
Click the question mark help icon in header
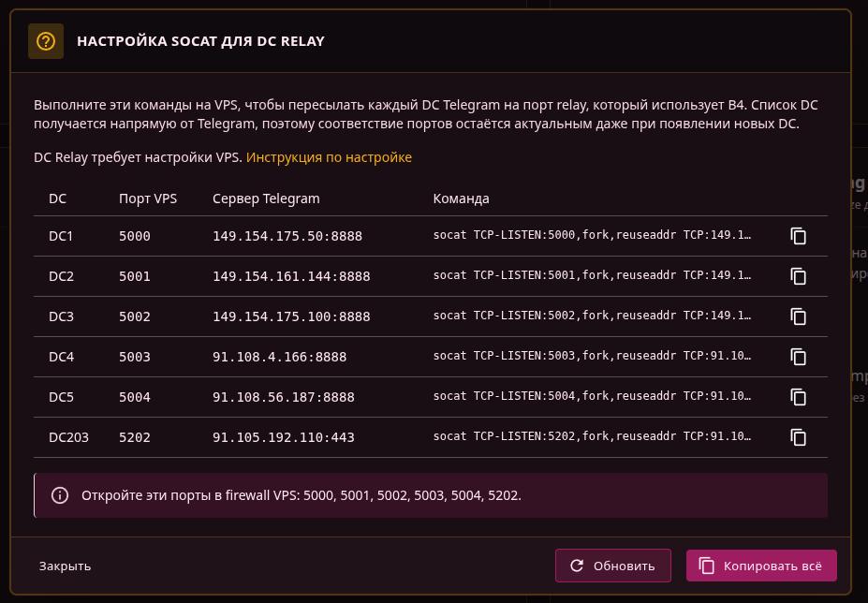[46, 41]
